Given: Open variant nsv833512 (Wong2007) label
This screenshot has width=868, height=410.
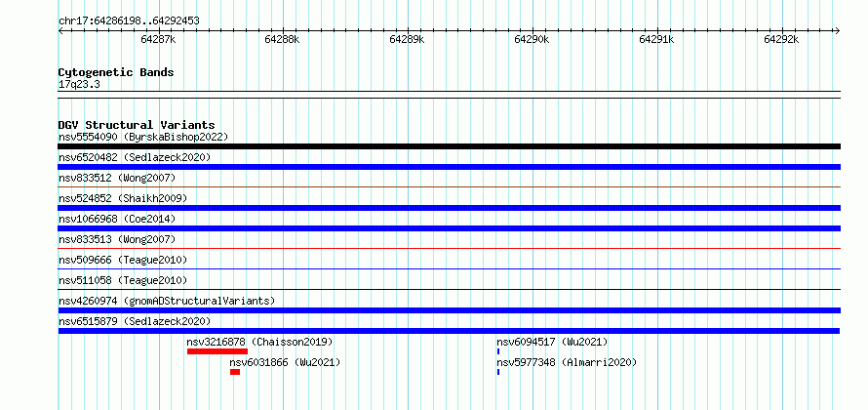Looking at the screenshot, I should point(117,178).
